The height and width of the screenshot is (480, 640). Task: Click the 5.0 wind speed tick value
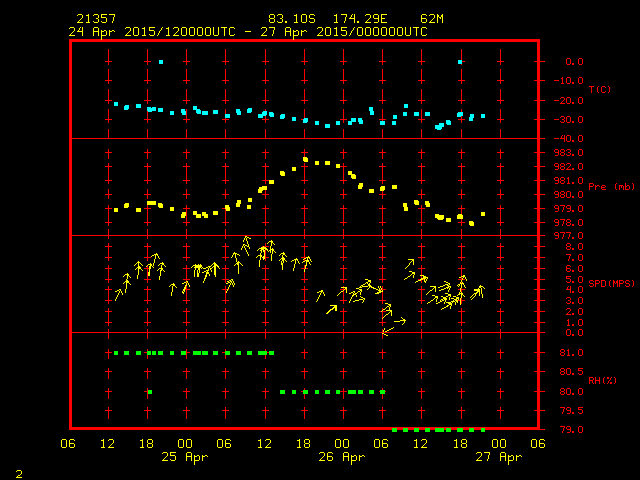(x=574, y=280)
